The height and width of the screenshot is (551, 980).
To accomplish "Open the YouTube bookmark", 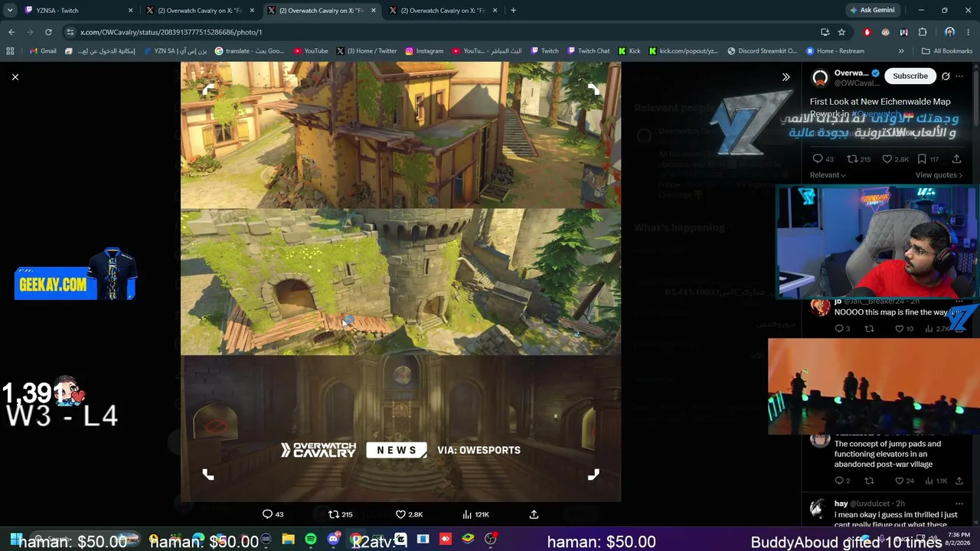I will [310, 51].
